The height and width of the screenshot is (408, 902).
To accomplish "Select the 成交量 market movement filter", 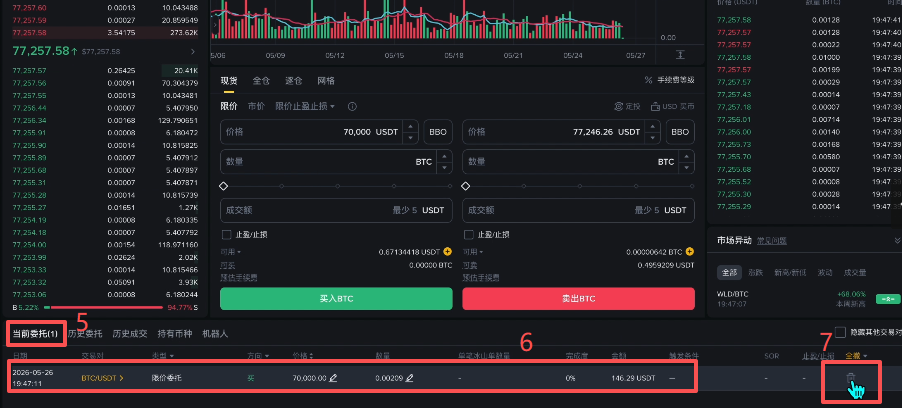I will pos(855,273).
